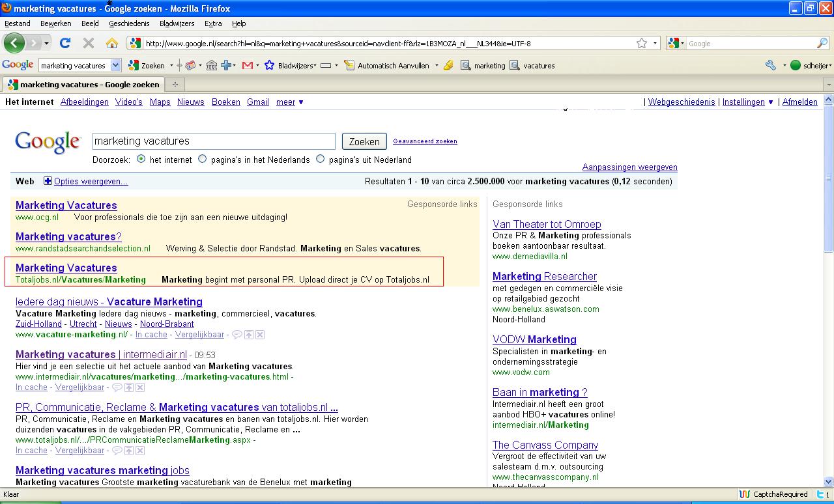834x504 pixels.
Task: Open Google Toolbar wrench settings icon
Action: pos(771,65)
